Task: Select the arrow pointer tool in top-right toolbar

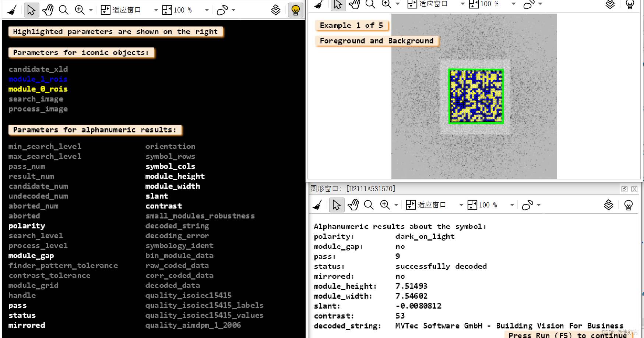Action: click(338, 5)
